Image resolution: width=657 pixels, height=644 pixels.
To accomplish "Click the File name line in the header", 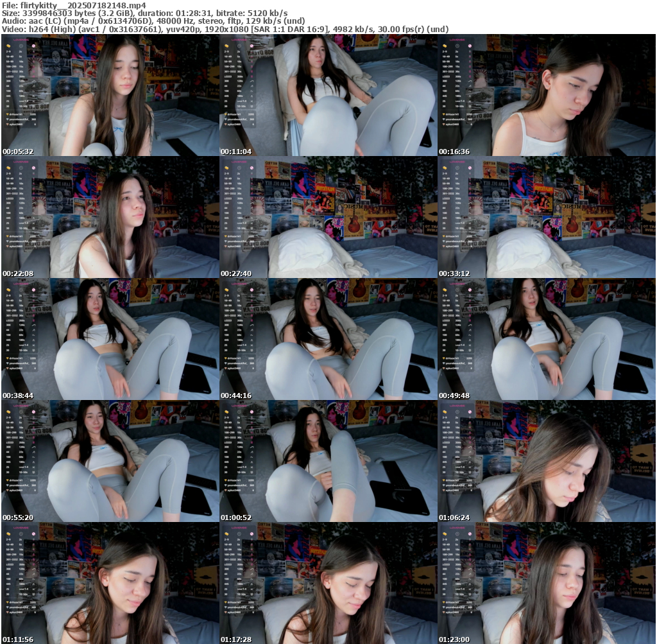I will [x=74, y=5].
